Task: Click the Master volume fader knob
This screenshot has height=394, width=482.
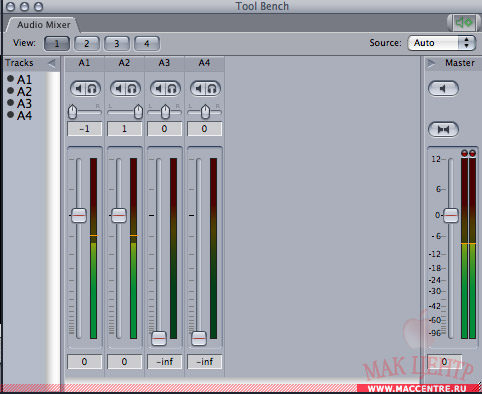Action: (x=451, y=216)
